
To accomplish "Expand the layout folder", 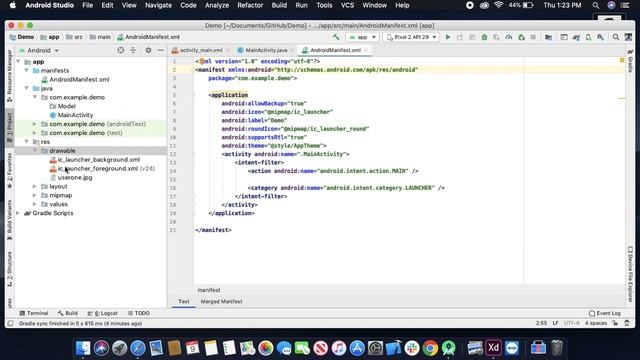I will pos(35,186).
